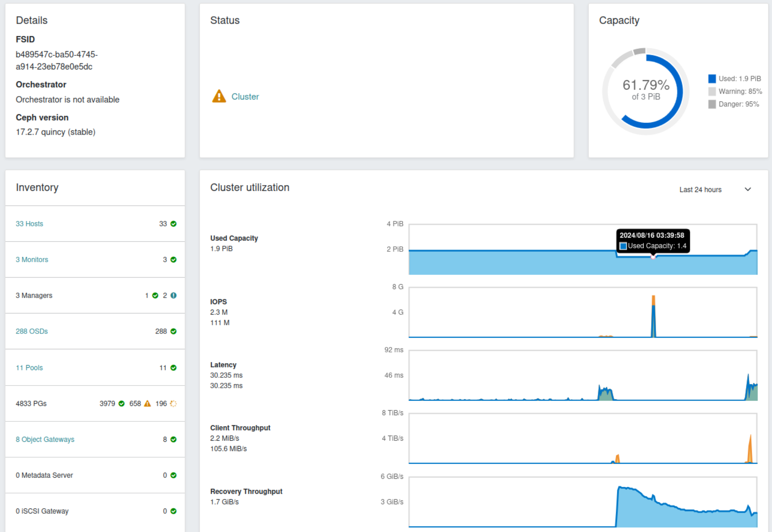Click the green check icon for OSDs
The image size is (772, 532).
pos(174,331)
